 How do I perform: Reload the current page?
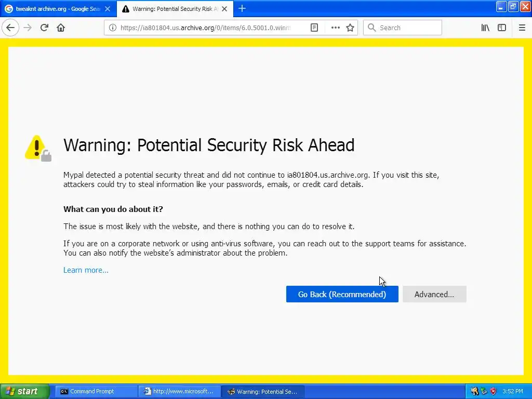pyautogui.click(x=44, y=28)
